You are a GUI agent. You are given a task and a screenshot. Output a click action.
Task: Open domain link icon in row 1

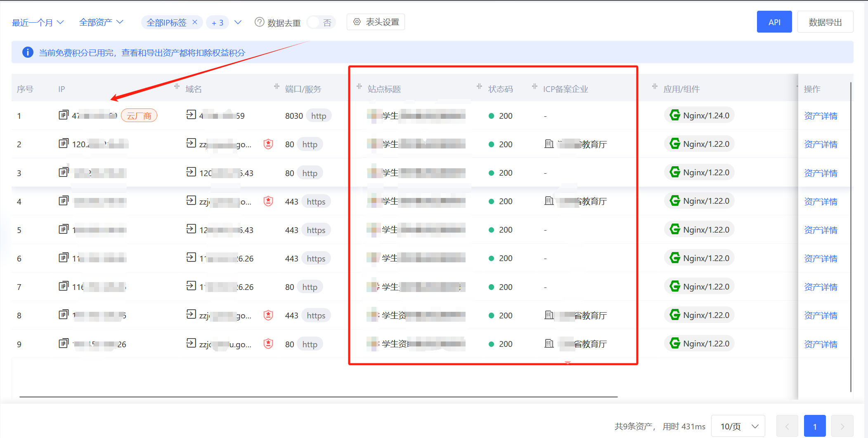[191, 114]
